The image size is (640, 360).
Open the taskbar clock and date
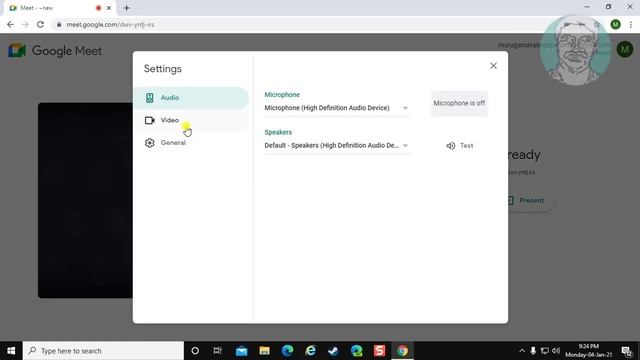589,351
